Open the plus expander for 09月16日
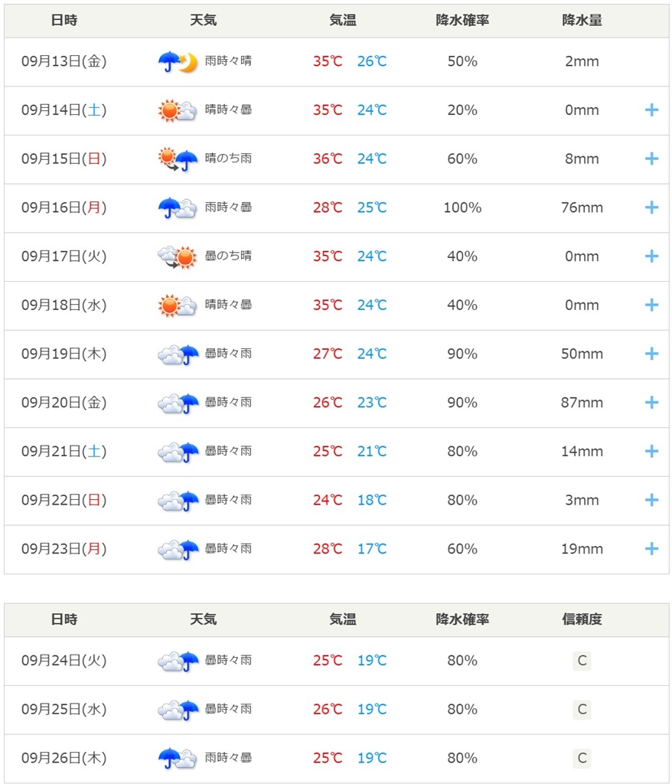672x784 pixels. click(651, 207)
